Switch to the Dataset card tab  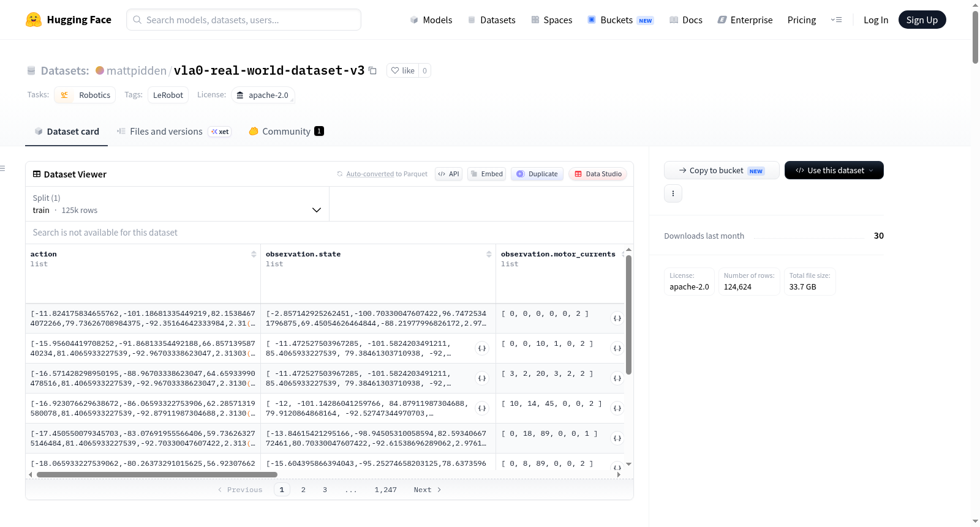point(67,131)
